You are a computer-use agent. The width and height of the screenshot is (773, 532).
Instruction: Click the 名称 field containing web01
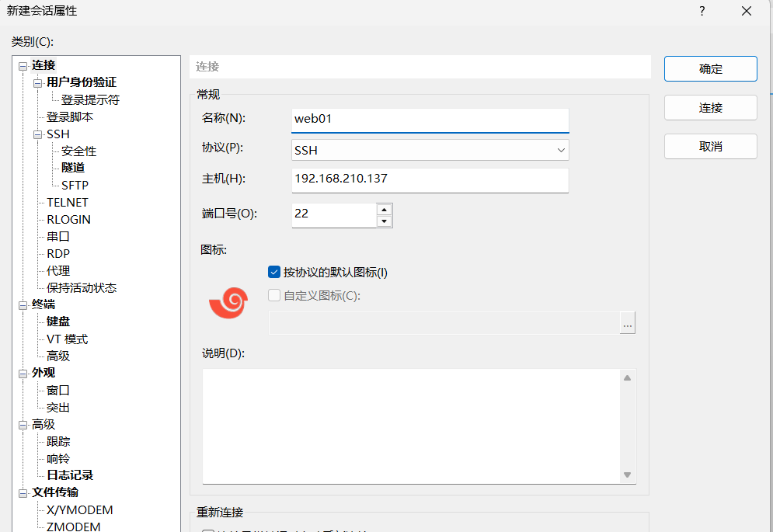(x=430, y=120)
